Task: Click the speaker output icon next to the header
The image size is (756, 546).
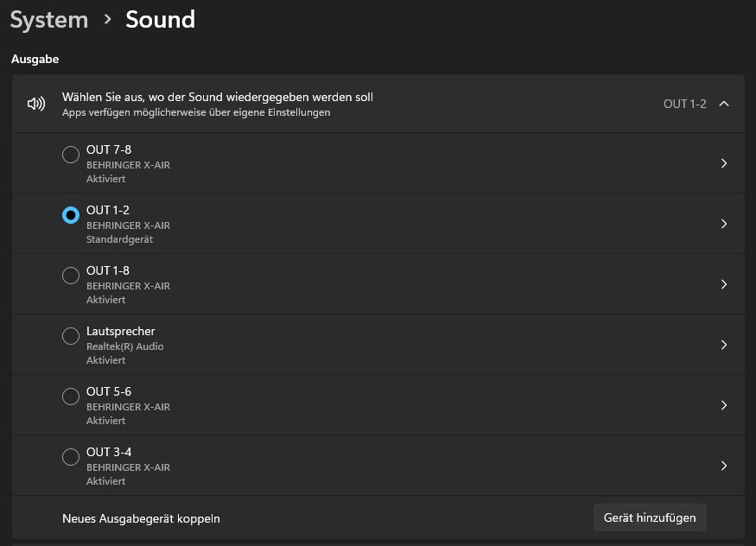Action: click(x=35, y=103)
